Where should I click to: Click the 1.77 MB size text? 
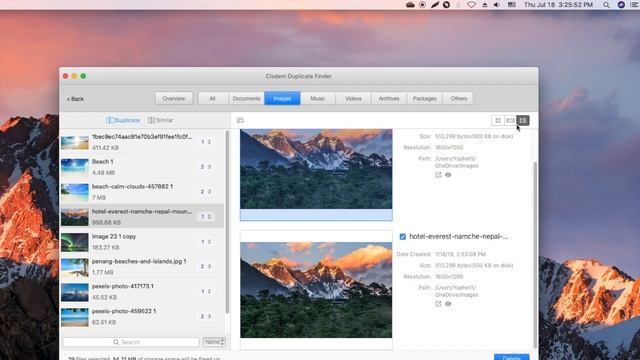[x=102, y=272]
